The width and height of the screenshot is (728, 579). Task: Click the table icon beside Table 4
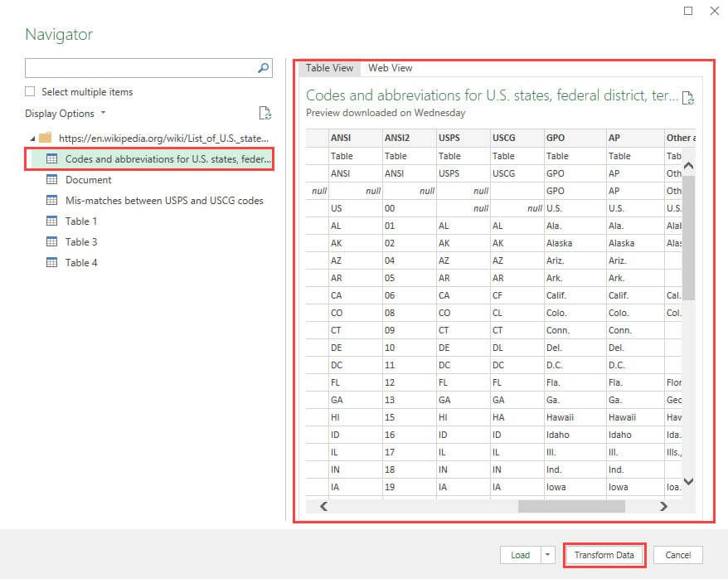pos(52,263)
